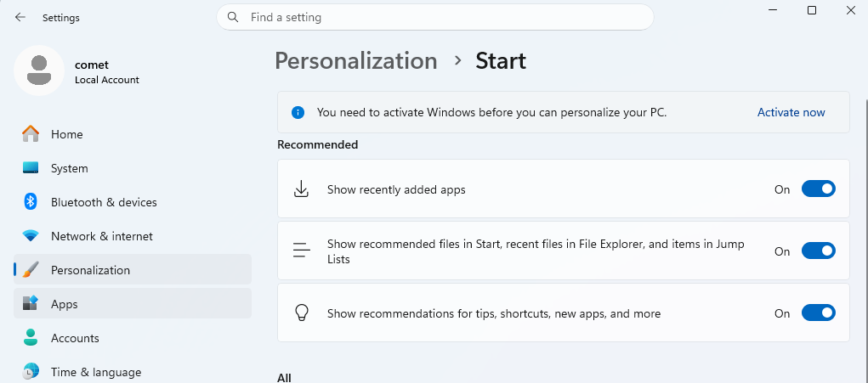This screenshot has width=868, height=383.
Task: Click the Settings window title text
Action: coord(61,18)
